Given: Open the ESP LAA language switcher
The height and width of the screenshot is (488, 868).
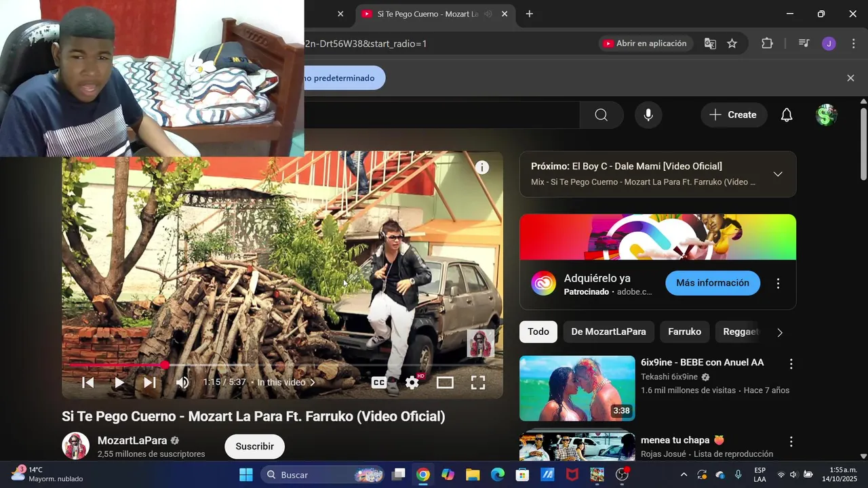Looking at the screenshot, I should pos(760,474).
